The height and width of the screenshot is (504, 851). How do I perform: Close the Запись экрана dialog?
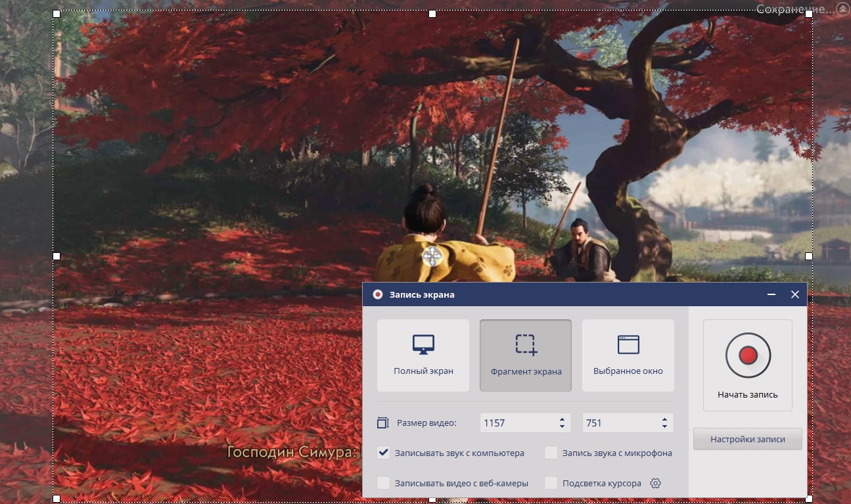click(795, 294)
